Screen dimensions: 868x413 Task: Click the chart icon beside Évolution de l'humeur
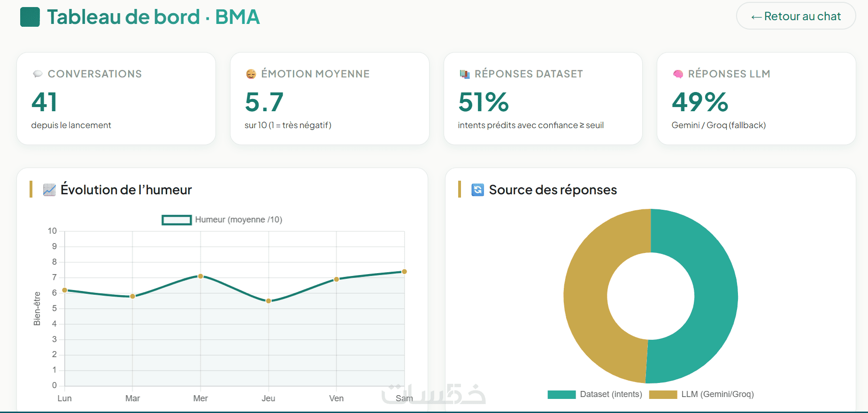[x=49, y=190]
